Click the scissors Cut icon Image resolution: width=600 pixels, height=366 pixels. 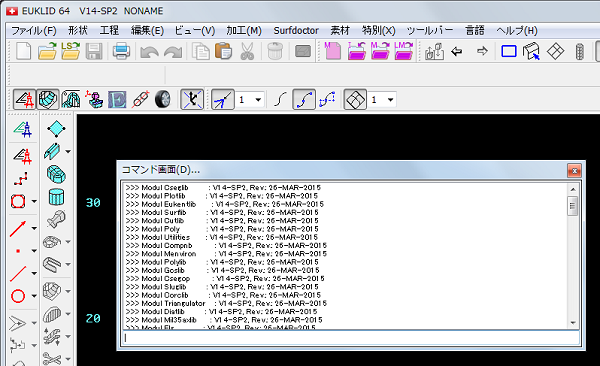pos(247,51)
